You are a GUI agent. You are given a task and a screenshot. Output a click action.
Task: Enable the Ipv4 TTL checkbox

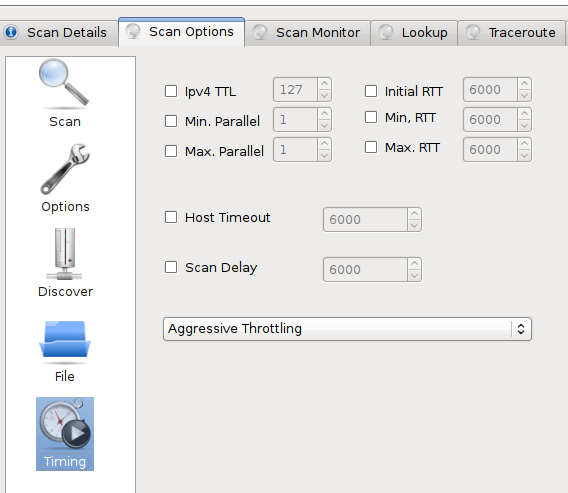pos(171,91)
